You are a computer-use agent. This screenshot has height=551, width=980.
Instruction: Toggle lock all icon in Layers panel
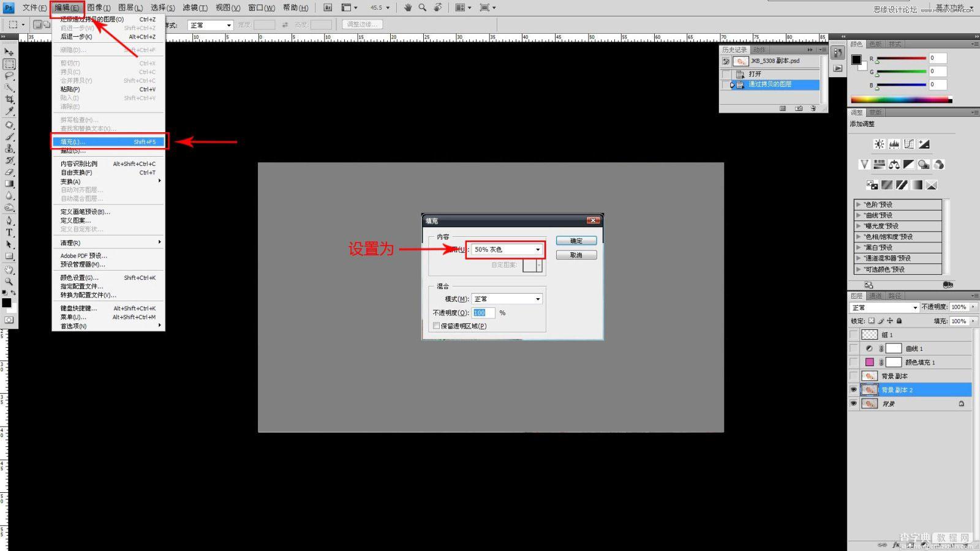click(899, 321)
